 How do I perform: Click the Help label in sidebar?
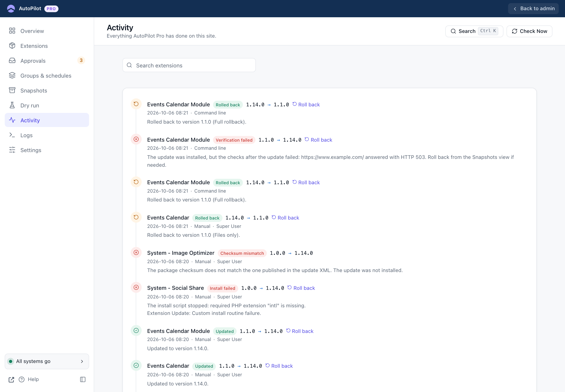tap(33, 379)
